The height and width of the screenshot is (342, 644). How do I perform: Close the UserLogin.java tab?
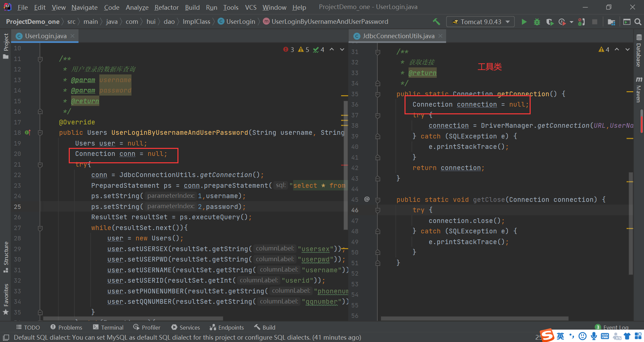point(72,36)
